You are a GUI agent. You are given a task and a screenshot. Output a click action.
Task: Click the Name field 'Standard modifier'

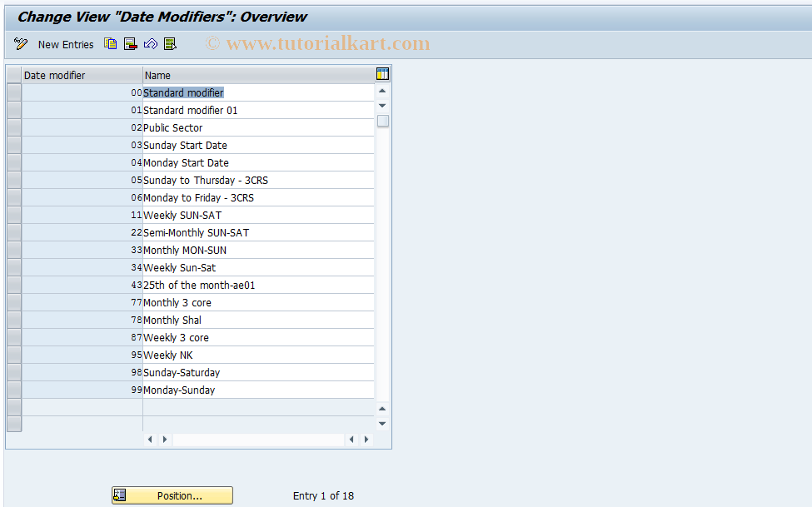tap(258, 92)
